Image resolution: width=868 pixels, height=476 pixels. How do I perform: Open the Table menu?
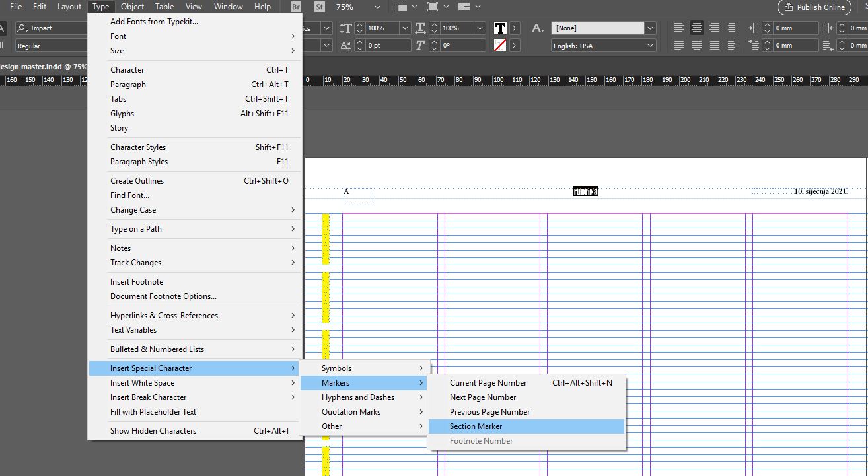coord(164,7)
